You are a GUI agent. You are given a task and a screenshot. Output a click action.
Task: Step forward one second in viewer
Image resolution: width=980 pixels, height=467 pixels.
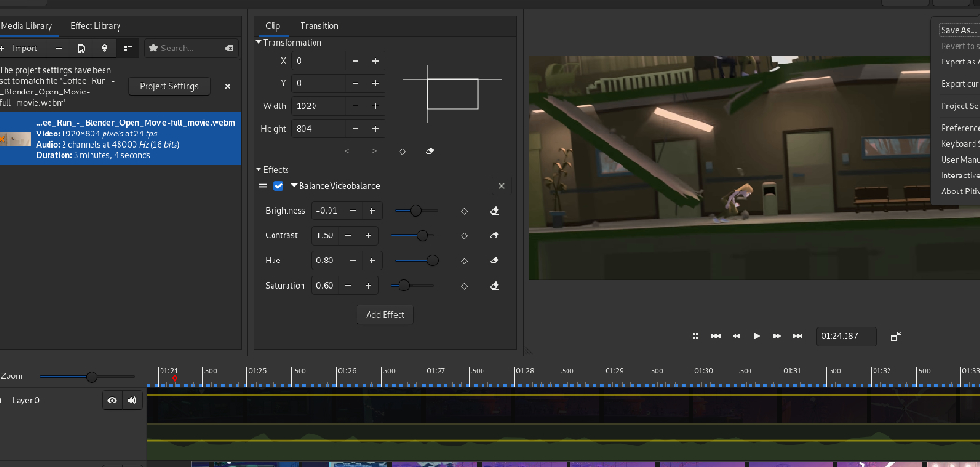pyautogui.click(x=777, y=336)
